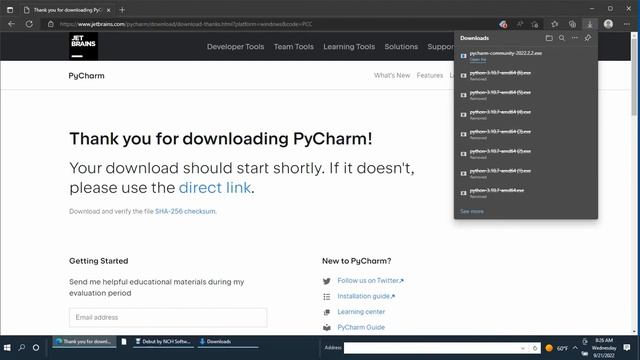The width and height of the screenshot is (640, 360).
Task: Click the 60°F weather taskbar widget
Action: [x=557, y=348]
